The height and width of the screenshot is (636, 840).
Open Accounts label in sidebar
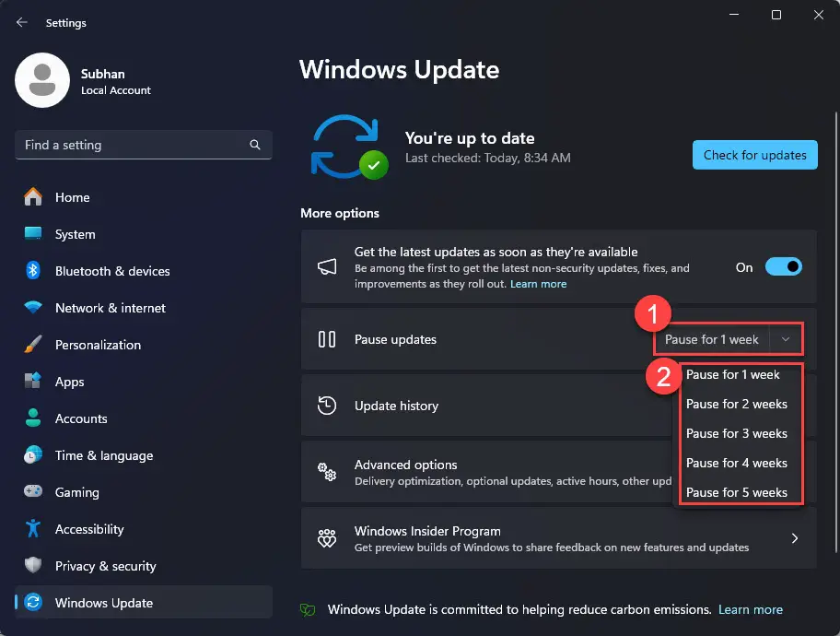tap(81, 418)
